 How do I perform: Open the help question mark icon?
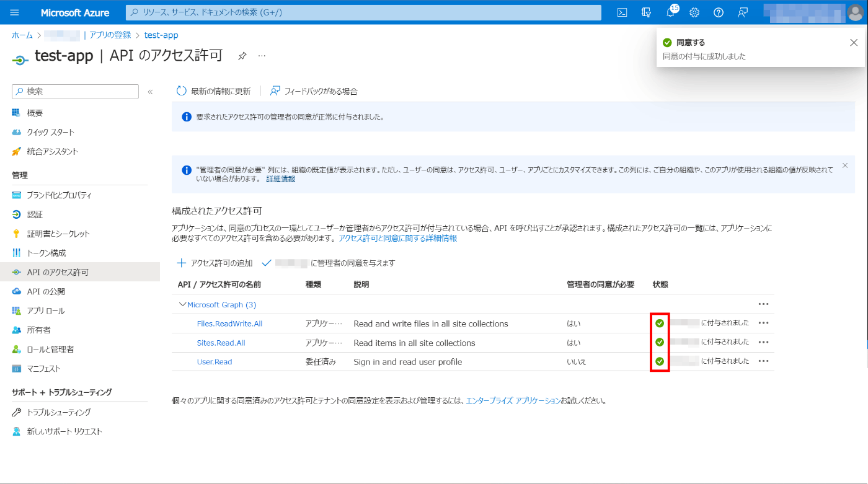tap(719, 12)
